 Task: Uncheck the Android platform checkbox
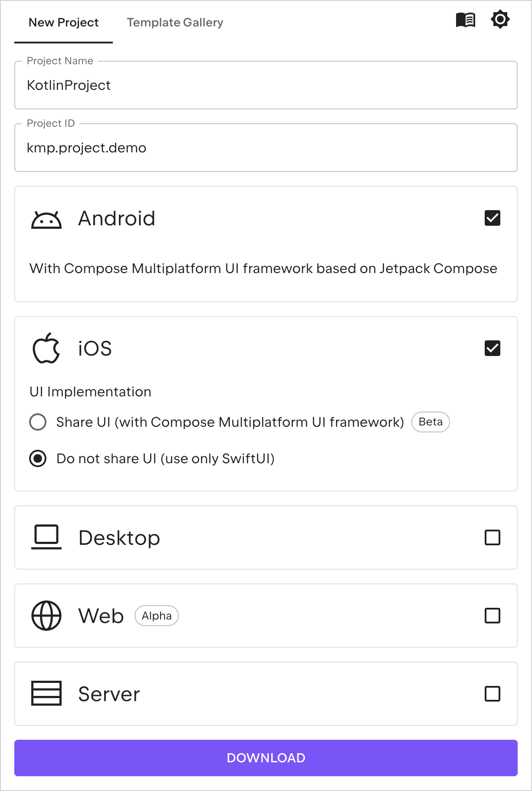pos(492,219)
